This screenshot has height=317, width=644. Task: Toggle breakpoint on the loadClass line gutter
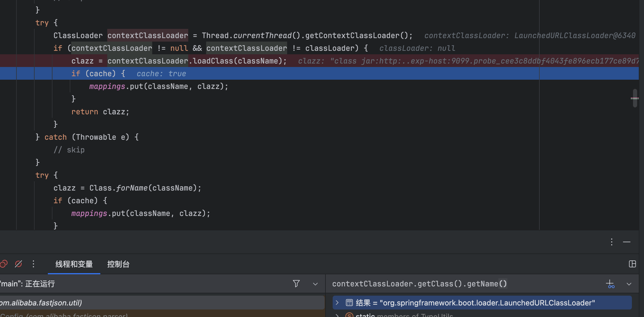point(8,61)
